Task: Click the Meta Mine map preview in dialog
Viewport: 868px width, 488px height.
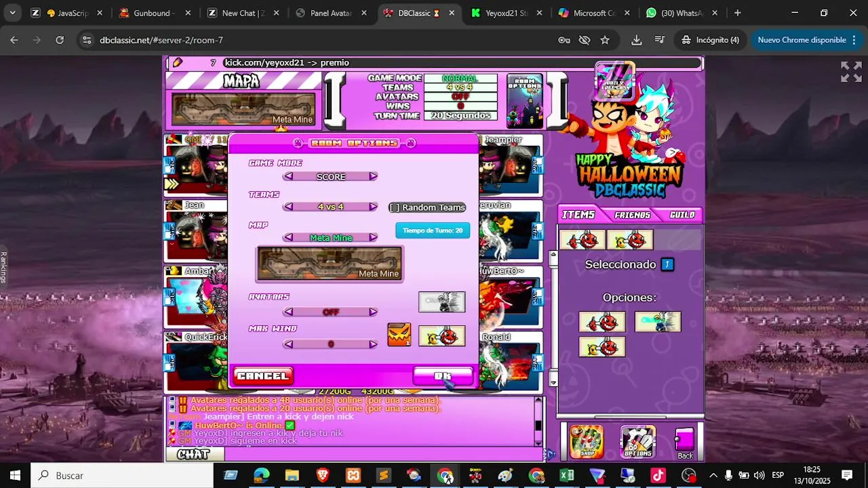Action: (330, 264)
